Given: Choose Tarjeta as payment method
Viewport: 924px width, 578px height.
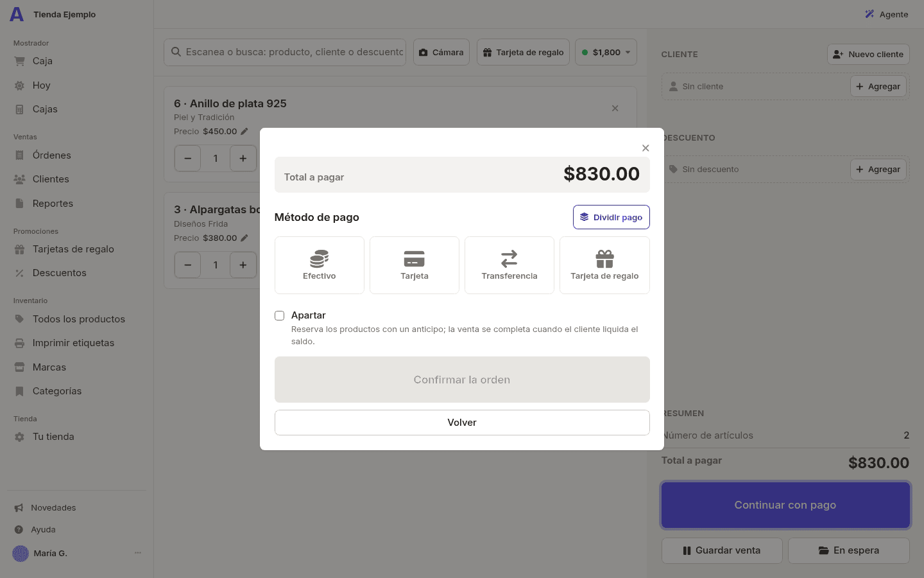Looking at the screenshot, I should tap(415, 265).
